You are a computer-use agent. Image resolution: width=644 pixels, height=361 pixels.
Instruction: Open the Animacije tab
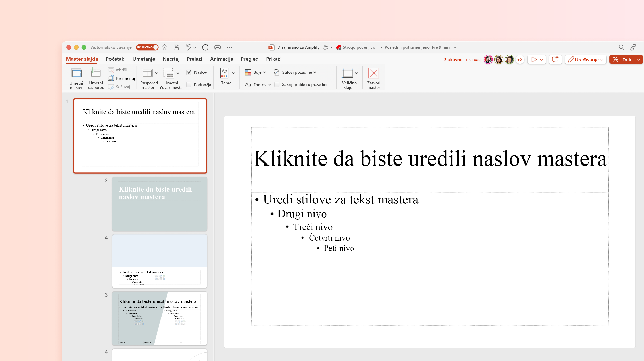point(222,59)
